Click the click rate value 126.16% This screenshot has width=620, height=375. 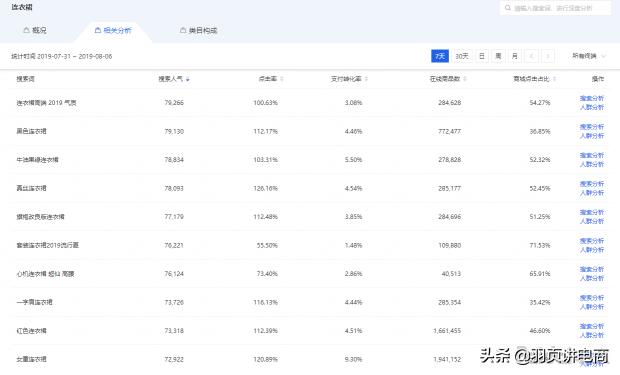(x=265, y=188)
